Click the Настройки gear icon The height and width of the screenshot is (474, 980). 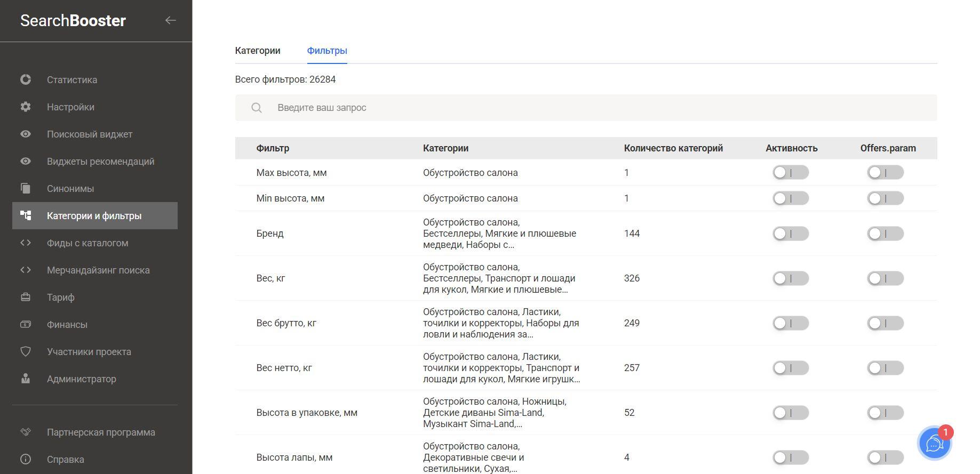(x=26, y=107)
